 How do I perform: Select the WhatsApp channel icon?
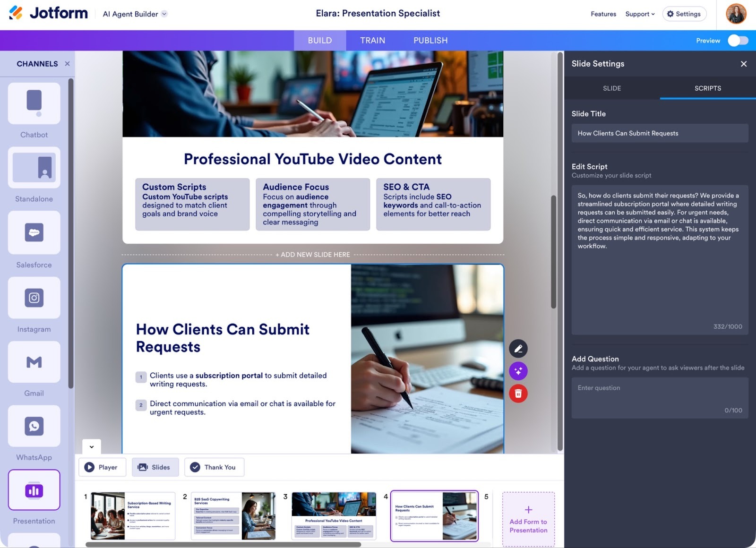pos(34,426)
